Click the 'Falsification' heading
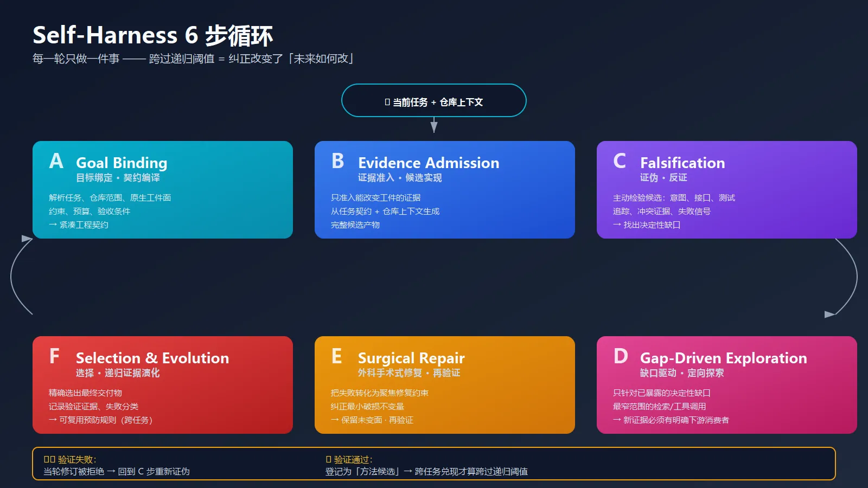Viewport: 868px width, 488px height. click(682, 163)
